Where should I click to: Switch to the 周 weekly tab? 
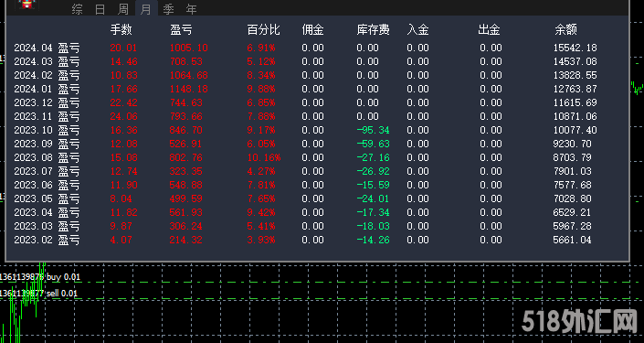pyautogui.click(x=122, y=9)
